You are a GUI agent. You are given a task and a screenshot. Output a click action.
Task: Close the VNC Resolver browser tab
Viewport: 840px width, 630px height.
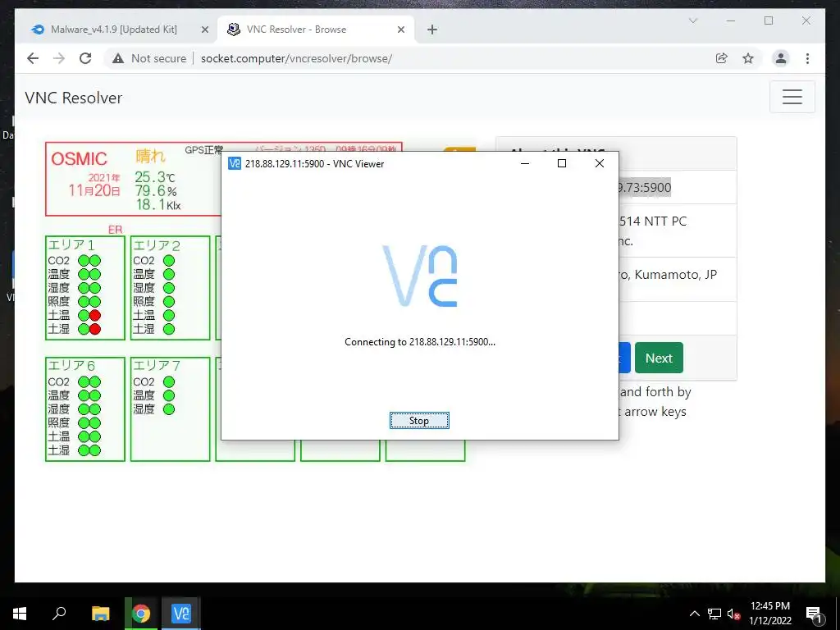(400, 30)
